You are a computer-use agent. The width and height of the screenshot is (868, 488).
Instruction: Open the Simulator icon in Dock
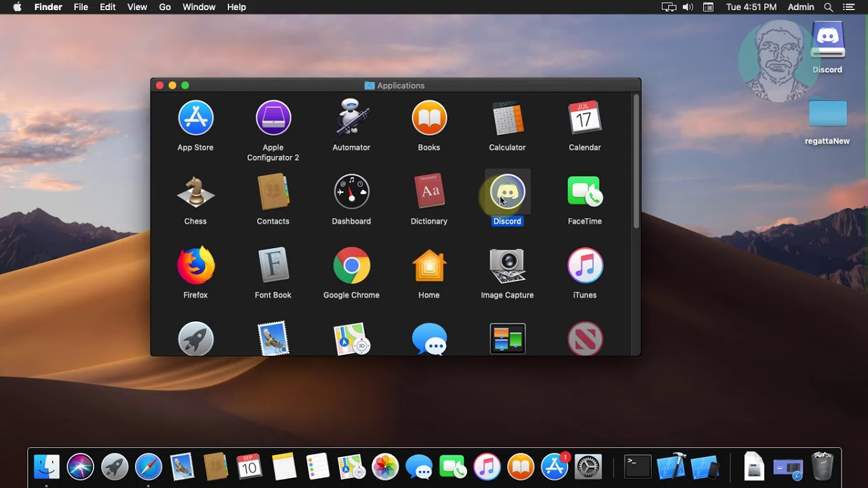click(705, 466)
